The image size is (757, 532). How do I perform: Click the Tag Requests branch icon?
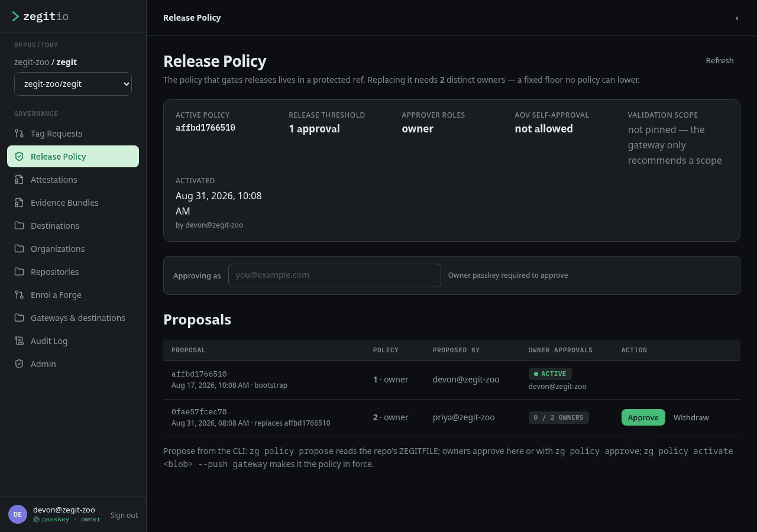pos(20,134)
